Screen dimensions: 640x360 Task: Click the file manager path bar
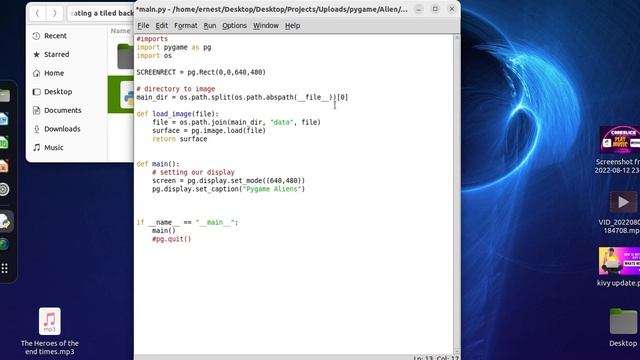[101, 13]
